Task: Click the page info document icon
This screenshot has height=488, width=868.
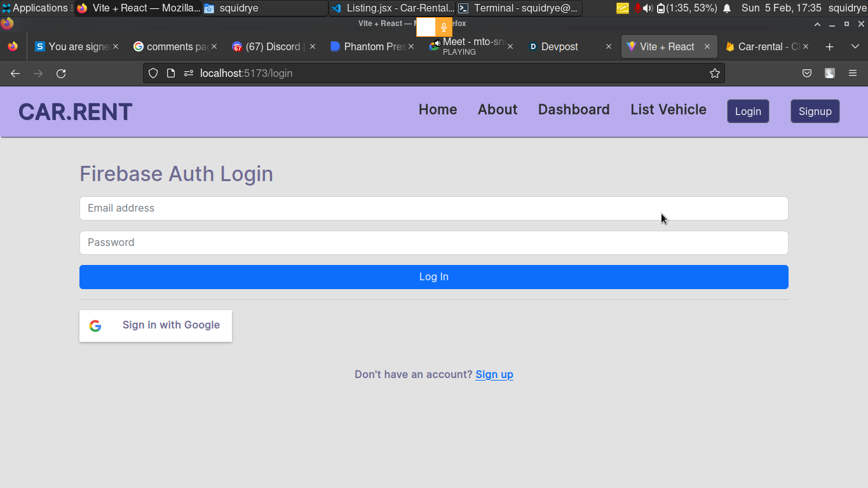Action: (x=170, y=73)
